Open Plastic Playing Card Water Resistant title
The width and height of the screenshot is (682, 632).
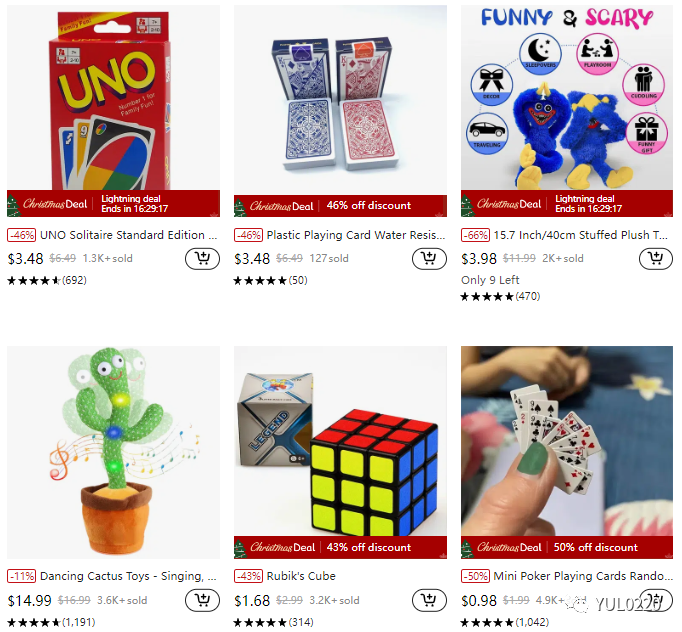pos(356,235)
